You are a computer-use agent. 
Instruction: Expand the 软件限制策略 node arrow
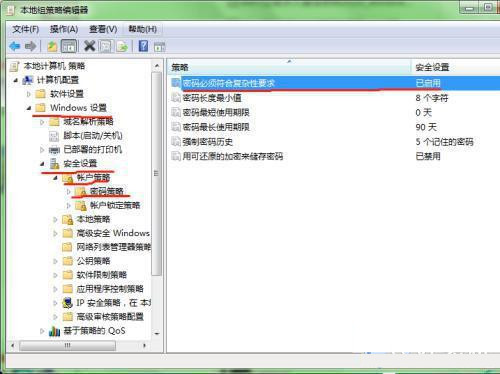55,275
